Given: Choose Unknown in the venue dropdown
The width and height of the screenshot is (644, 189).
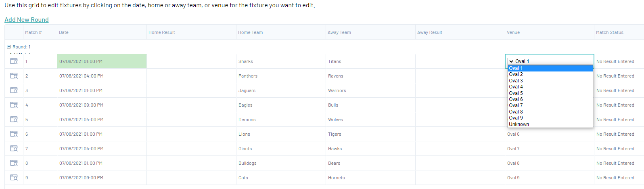Looking at the screenshot, I should pos(519,124).
